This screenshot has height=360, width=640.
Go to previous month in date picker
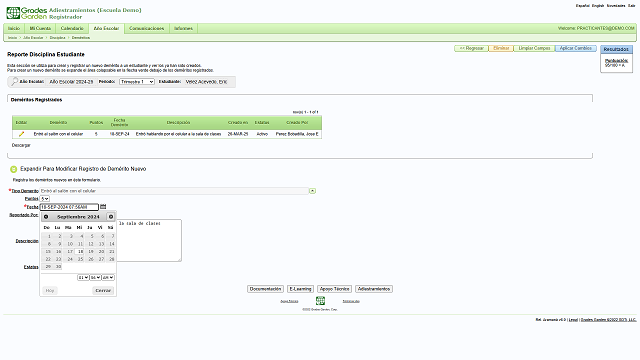46,217
